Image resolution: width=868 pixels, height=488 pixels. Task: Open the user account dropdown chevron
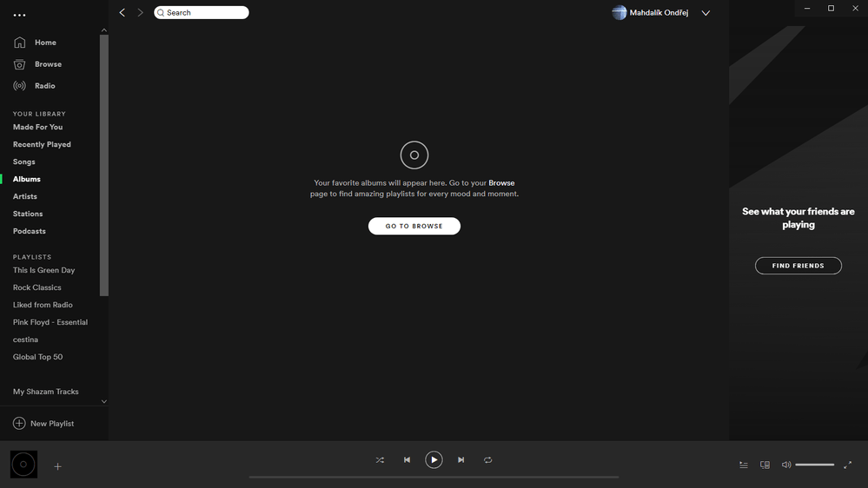coord(706,13)
